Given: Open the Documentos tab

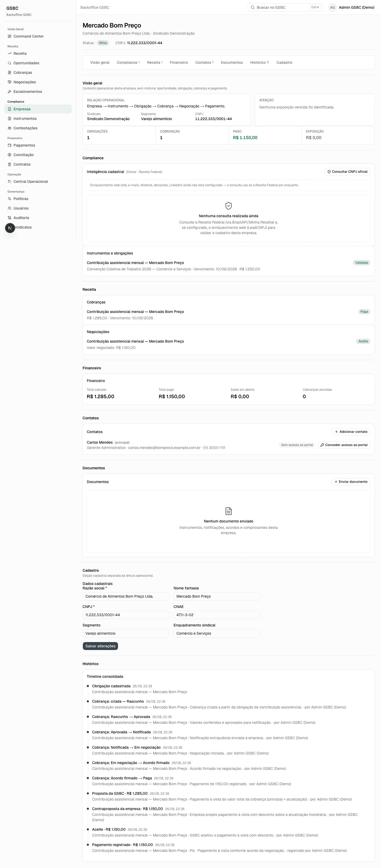Looking at the screenshot, I should (232, 63).
